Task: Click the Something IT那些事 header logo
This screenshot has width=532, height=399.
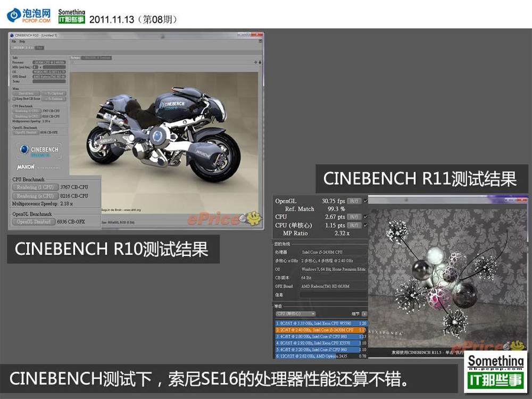Action: click(x=72, y=16)
